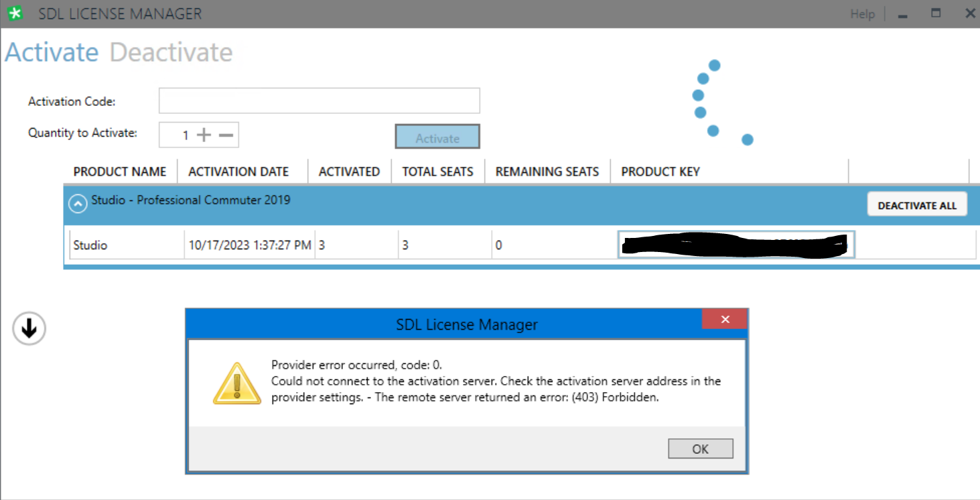Click the warning triangle icon in dialog
The image size is (980, 500).
(x=236, y=383)
